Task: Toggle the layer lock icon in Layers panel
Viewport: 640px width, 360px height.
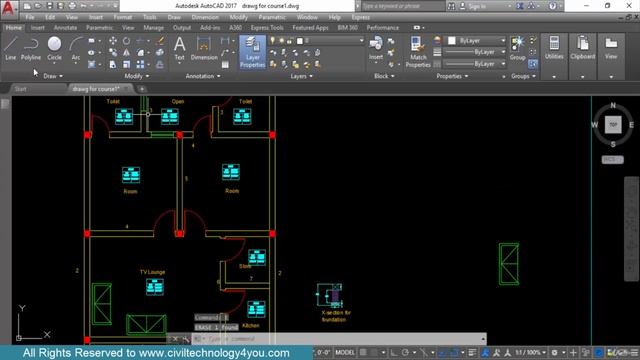Action: click(290, 41)
